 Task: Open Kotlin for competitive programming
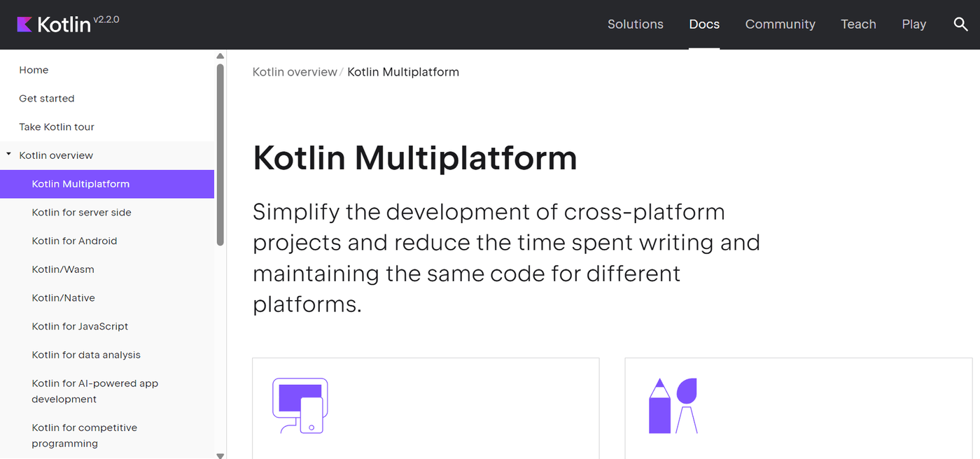click(107, 435)
